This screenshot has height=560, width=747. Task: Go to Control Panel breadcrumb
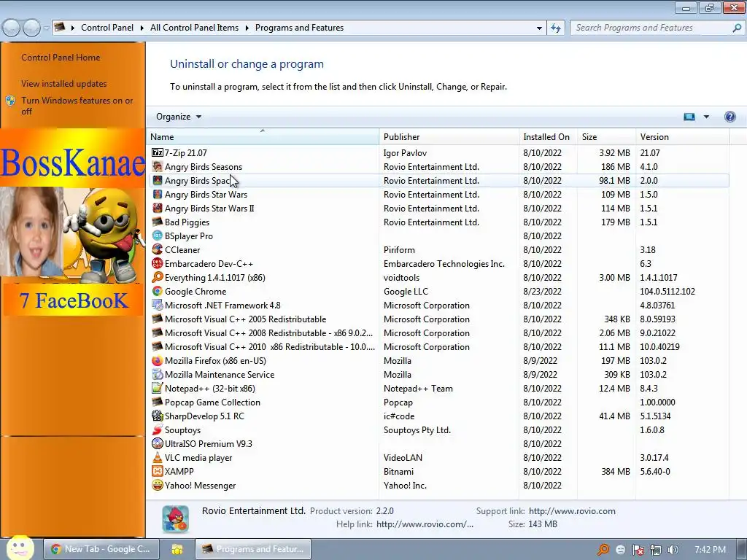point(107,28)
